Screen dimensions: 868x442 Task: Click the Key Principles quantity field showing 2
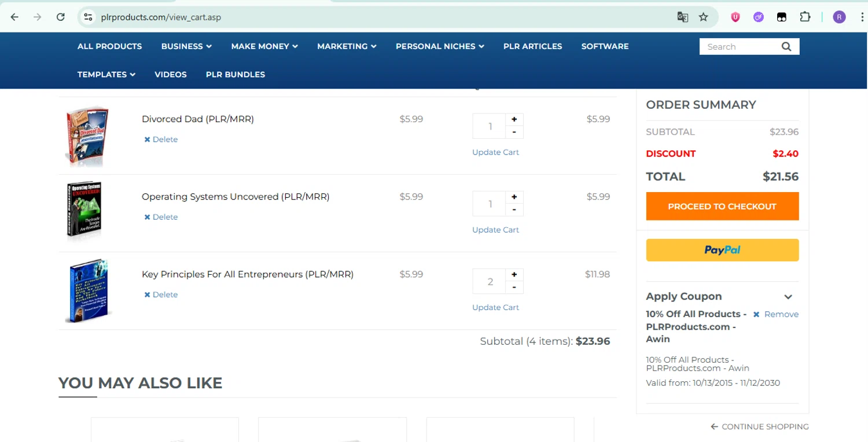click(490, 281)
